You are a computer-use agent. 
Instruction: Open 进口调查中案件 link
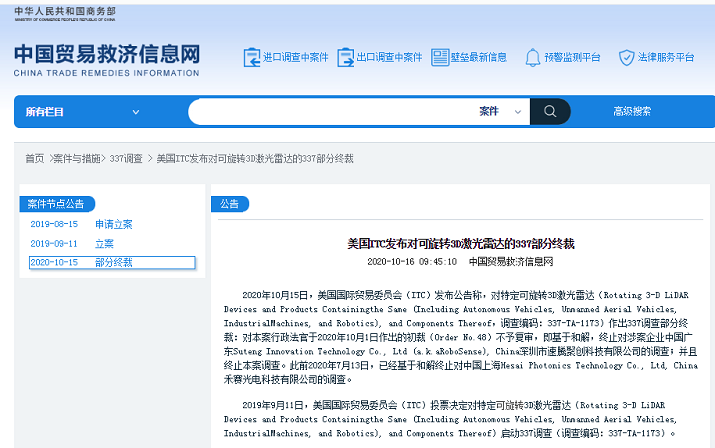point(295,57)
